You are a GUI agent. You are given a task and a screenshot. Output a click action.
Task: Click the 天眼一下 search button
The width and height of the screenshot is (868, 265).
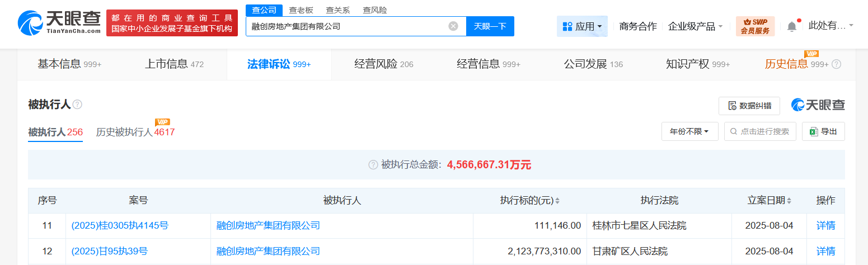click(490, 26)
